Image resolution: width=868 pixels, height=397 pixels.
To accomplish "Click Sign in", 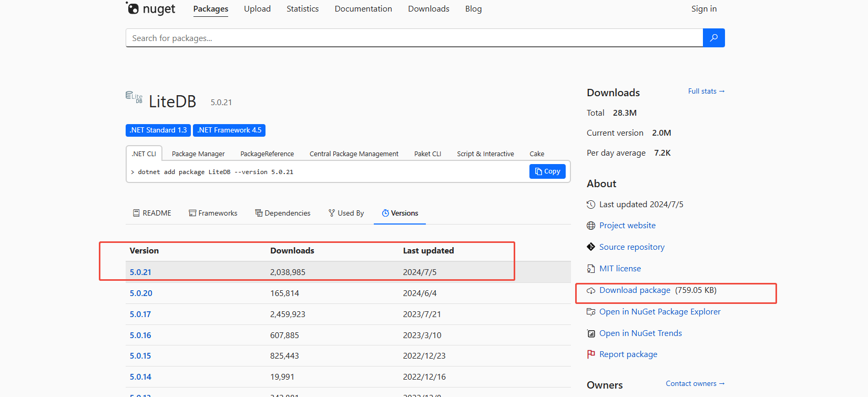I will pyautogui.click(x=704, y=9).
